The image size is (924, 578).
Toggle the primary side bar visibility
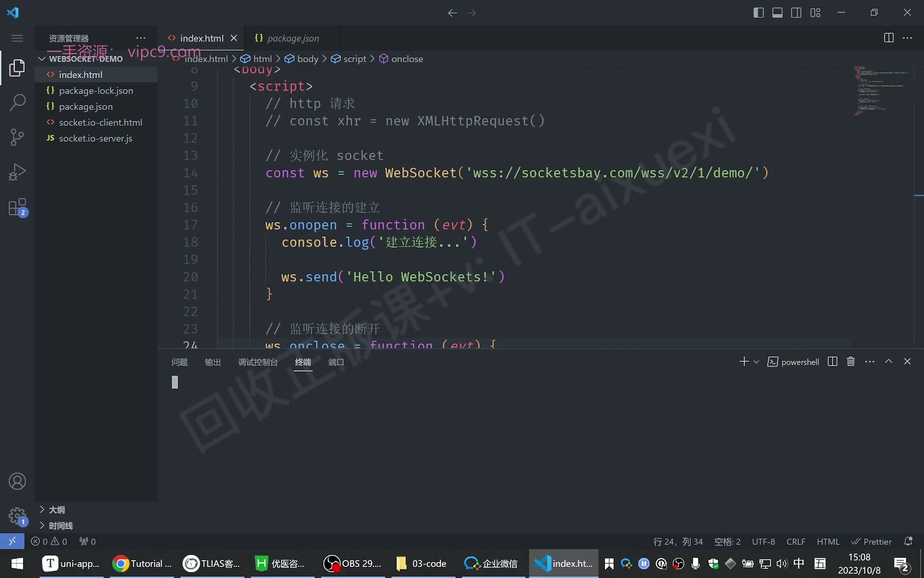click(x=758, y=13)
